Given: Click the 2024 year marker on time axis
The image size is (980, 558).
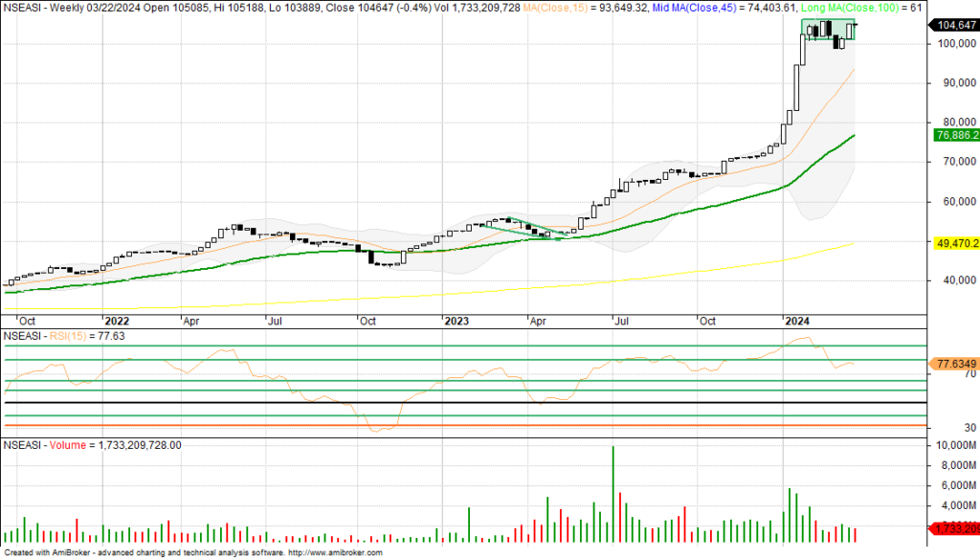Looking at the screenshot, I should [798, 322].
